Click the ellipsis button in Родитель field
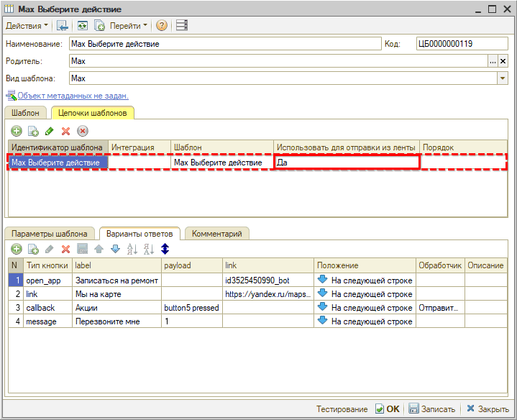This screenshot has width=517, height=420. pyautogui.click(x=493, y=62)
